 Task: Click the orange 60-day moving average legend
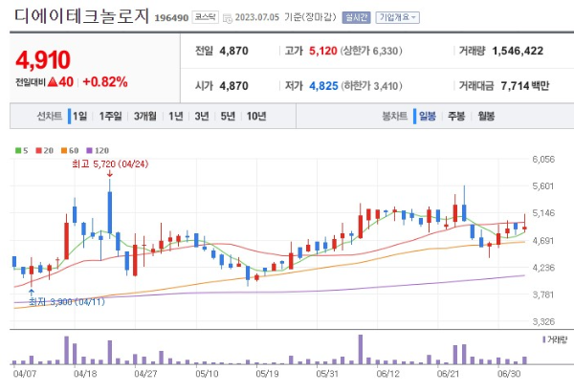(70, 150)
